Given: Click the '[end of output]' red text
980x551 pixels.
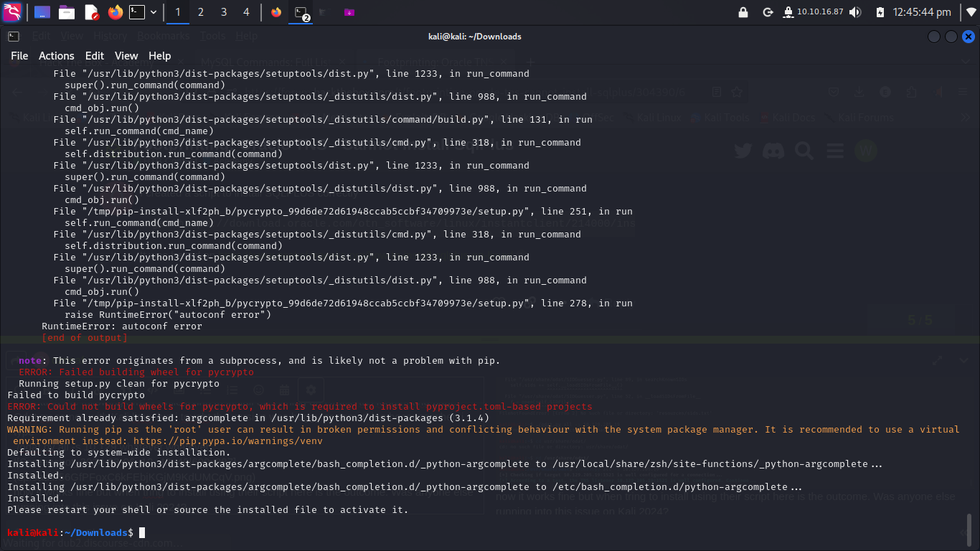Looking at the screenshot, I should 85,338.
